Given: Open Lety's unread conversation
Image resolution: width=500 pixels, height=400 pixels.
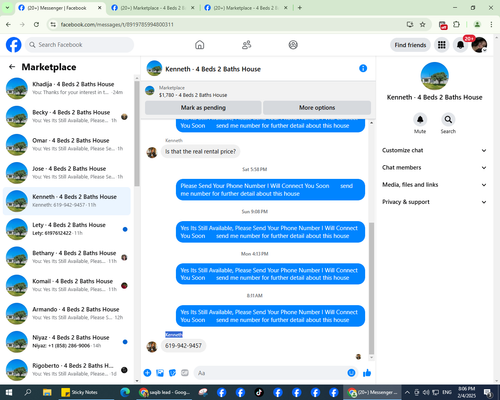Looking at the screenshot, I should coord(67,229).
